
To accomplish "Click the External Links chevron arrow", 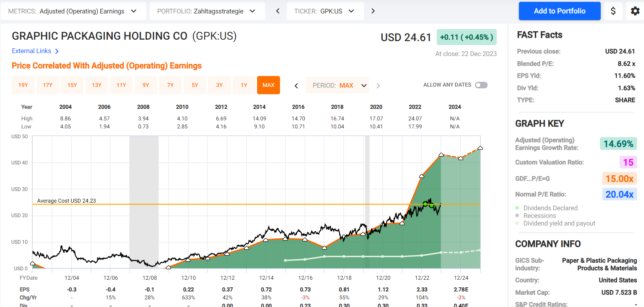I will [x=57, y=51].
